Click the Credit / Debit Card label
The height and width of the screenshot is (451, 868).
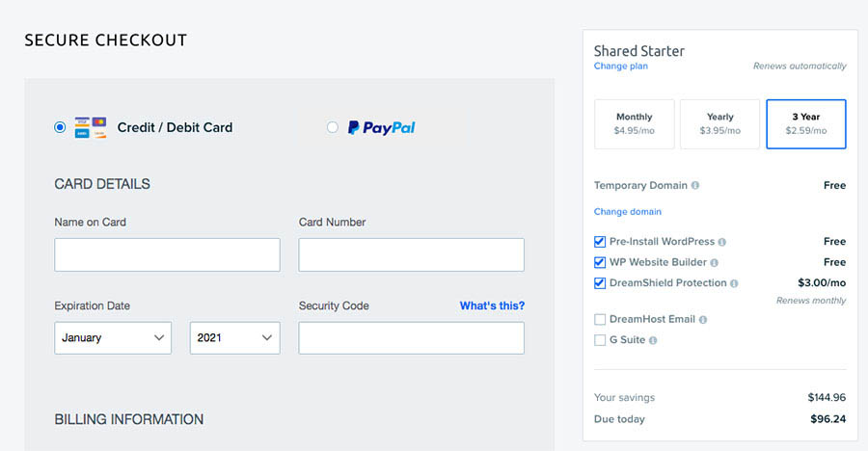[175, 127]
